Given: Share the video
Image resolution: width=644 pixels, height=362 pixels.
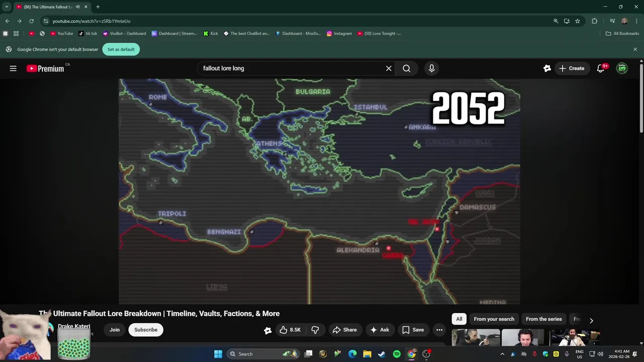Looking at the screenshot, I should pos(345,330).
